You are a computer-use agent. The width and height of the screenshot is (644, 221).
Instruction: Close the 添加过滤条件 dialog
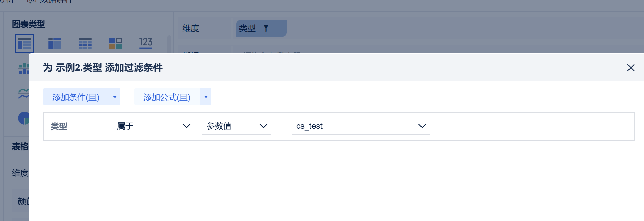tap(631, 68)
